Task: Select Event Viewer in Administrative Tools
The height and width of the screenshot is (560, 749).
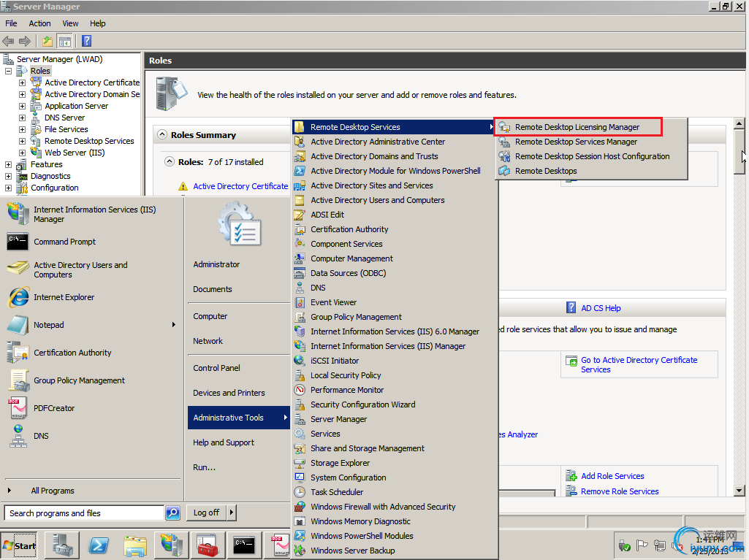Action: click(333, 302)
